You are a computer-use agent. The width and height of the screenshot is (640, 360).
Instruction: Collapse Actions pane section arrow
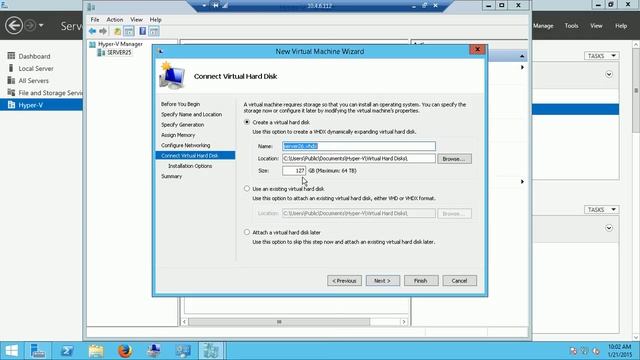coord(522,56)
